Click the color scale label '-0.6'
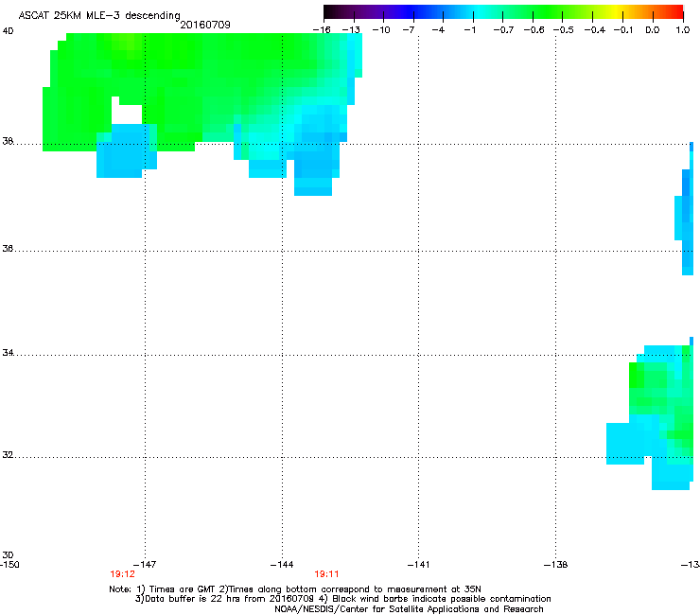Viewport: 700px width, 615px height. 534,30
